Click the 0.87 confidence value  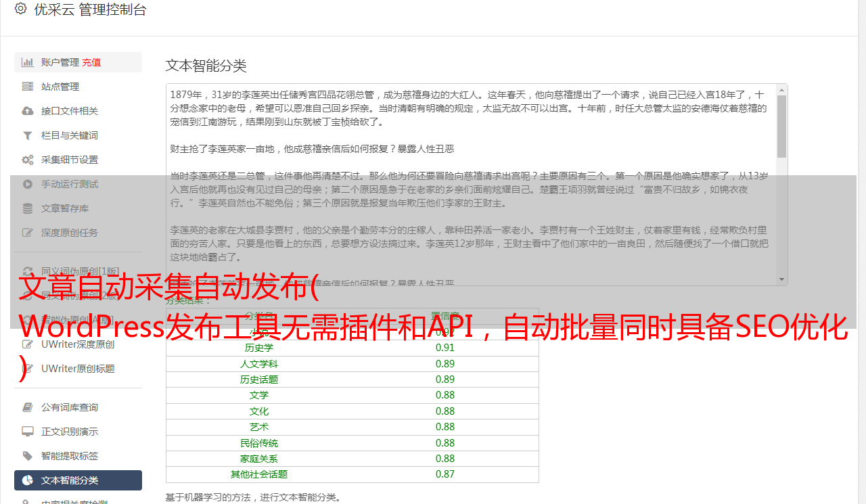[x=445, y=474]
